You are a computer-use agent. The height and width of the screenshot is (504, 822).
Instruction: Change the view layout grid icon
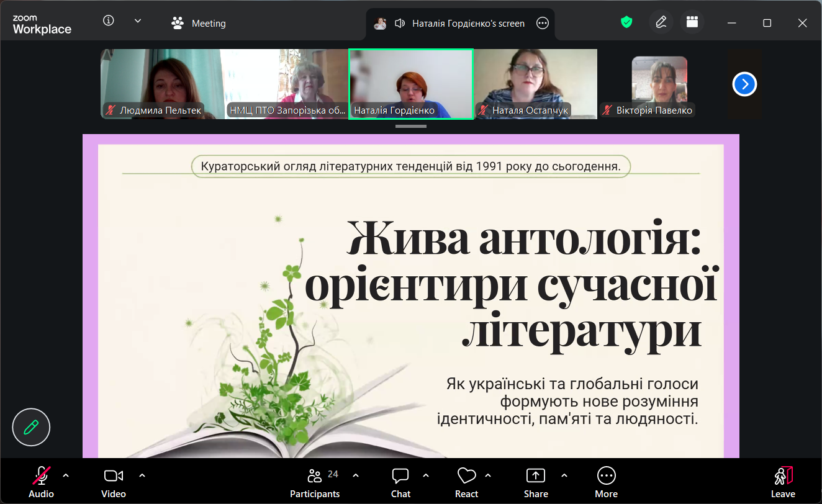(x=692, y=22)
